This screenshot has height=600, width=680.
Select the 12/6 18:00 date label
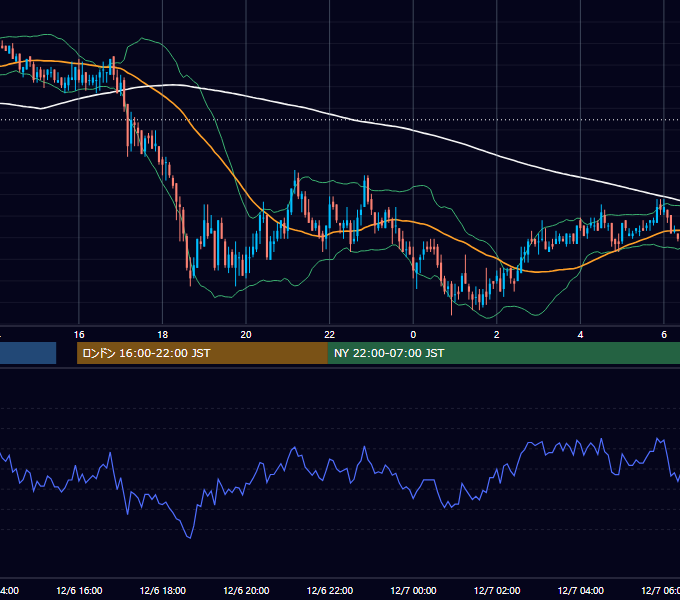pos(163,590)
